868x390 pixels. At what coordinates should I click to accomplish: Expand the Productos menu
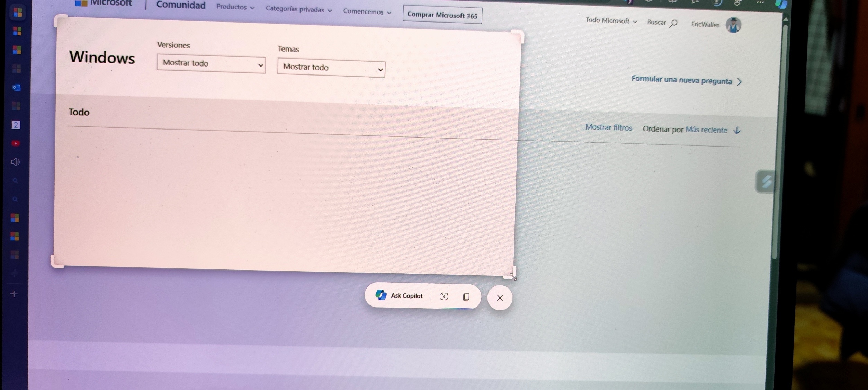click(235, 7)
